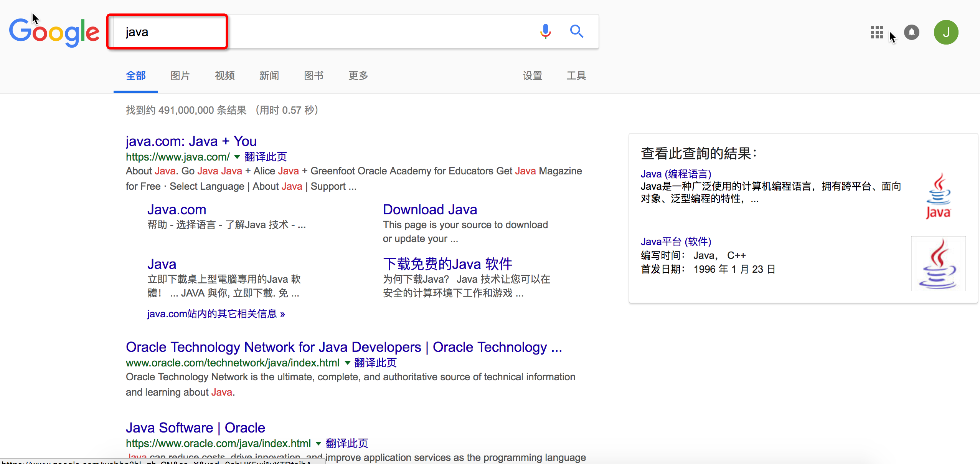Open the 更多 menu

click(x=358, y=76)
